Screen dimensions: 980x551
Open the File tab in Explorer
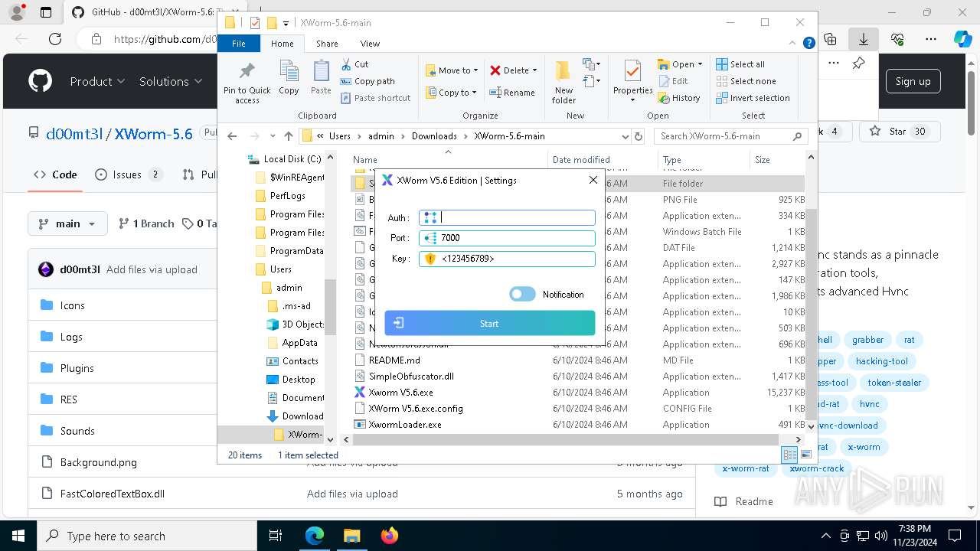[239, 44]
